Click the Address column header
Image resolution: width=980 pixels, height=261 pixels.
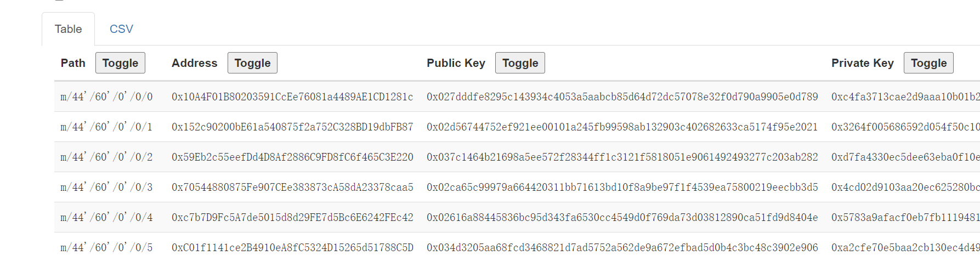coord(194,63)
